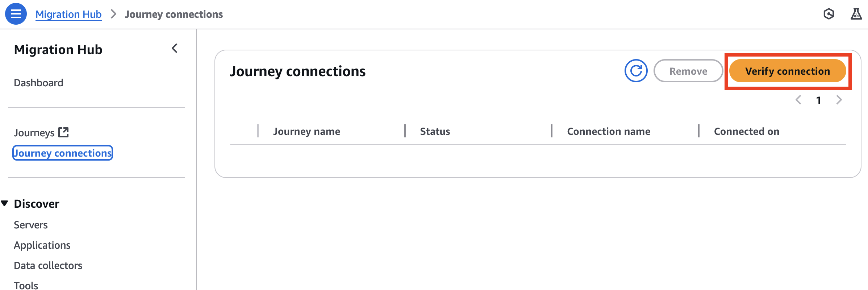
Task: Go to previous page using left chevron
Action: [798, 100]
